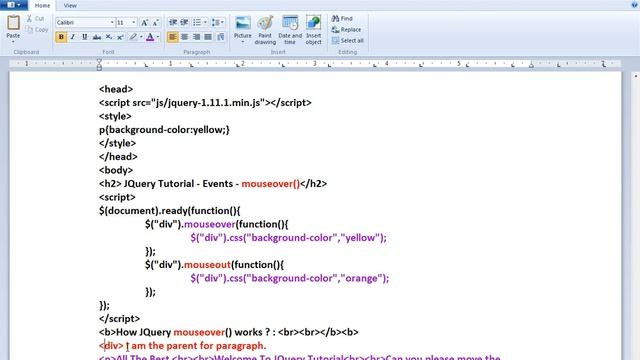Open WordPad Help icon
Screen dimensions: 640x360
pyautogui.click(x=635, y=5)
